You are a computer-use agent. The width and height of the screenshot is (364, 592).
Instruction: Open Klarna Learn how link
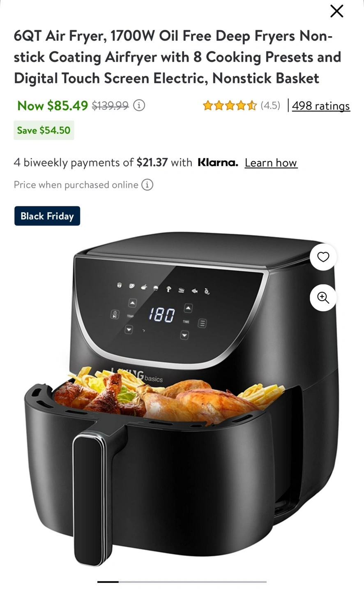click(271, 163)
